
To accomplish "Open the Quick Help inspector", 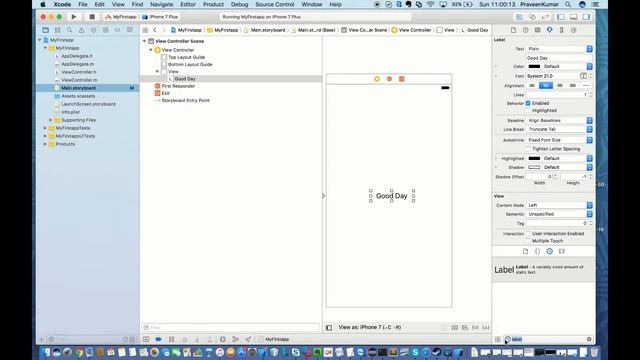I will point(525,30).
